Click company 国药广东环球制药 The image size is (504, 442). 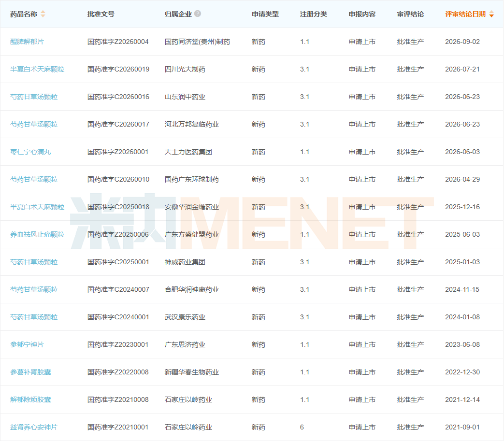[192, 180]
